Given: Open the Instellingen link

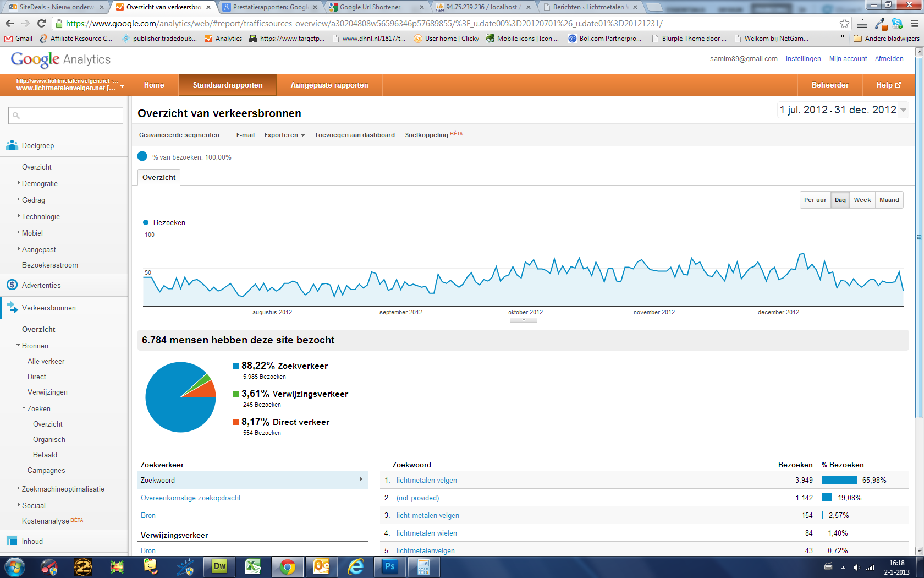Looking at the screenshot, I should coord(803,59).
